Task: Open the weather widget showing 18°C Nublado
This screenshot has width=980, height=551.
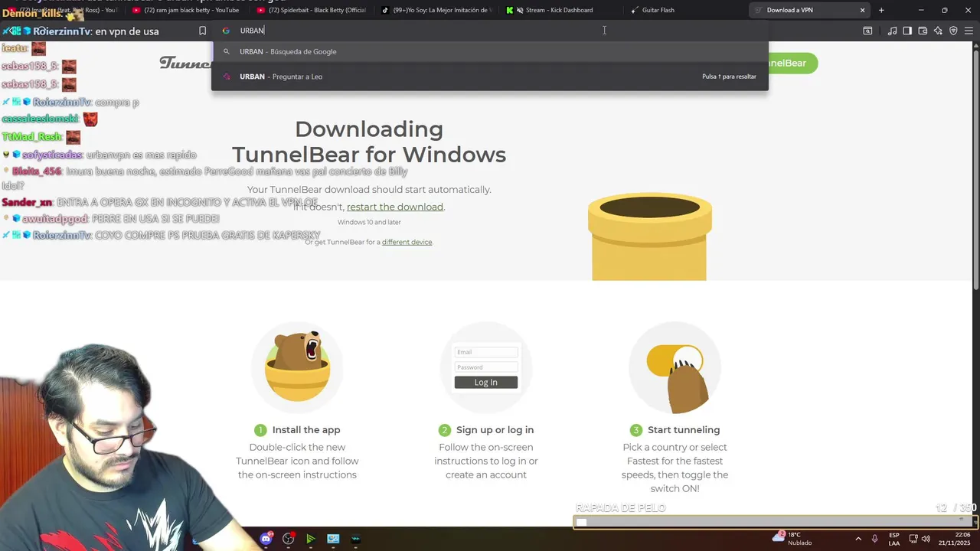Action: pyautogui.click(x=792, y=539)
